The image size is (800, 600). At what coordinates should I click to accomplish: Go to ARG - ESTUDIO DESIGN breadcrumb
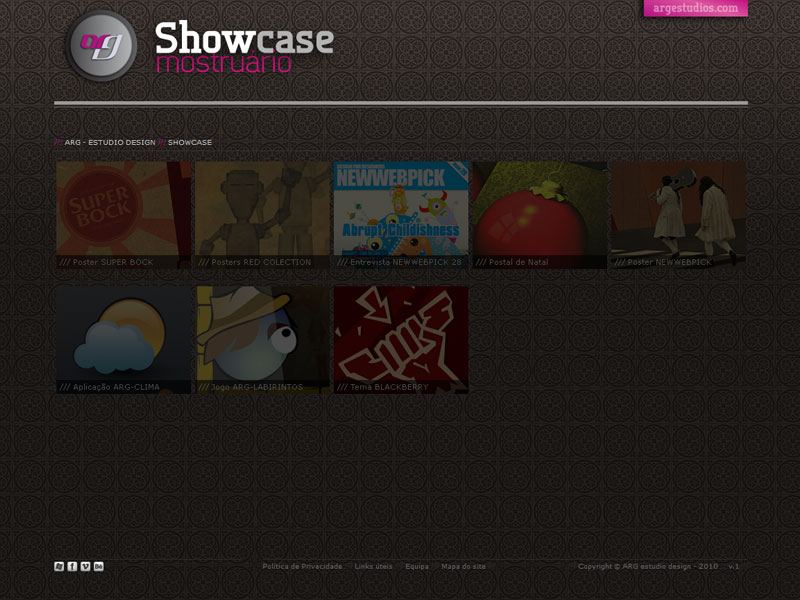pyautogui.click(x=110, y=142)
